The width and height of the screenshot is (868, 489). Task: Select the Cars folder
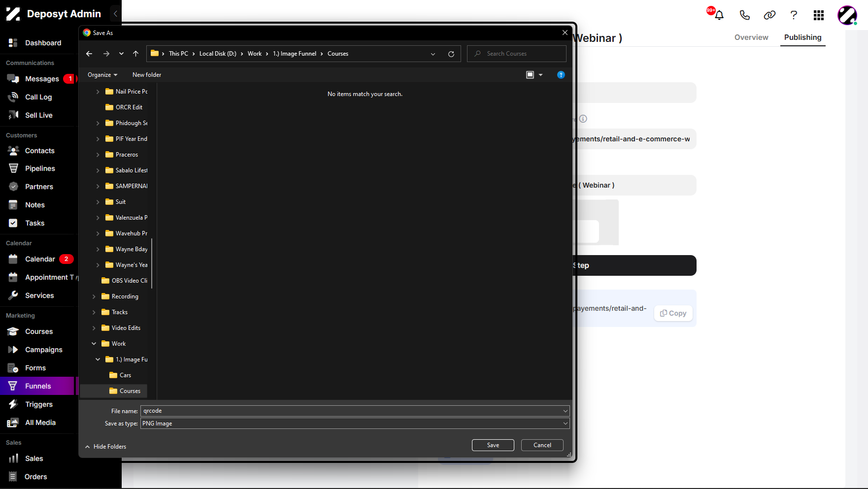[x=125, y=375]
